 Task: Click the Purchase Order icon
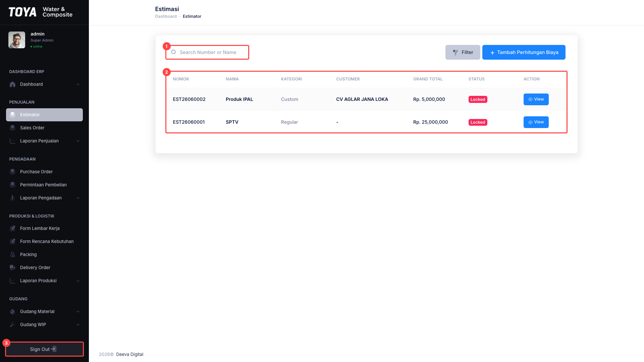(12, 172)
